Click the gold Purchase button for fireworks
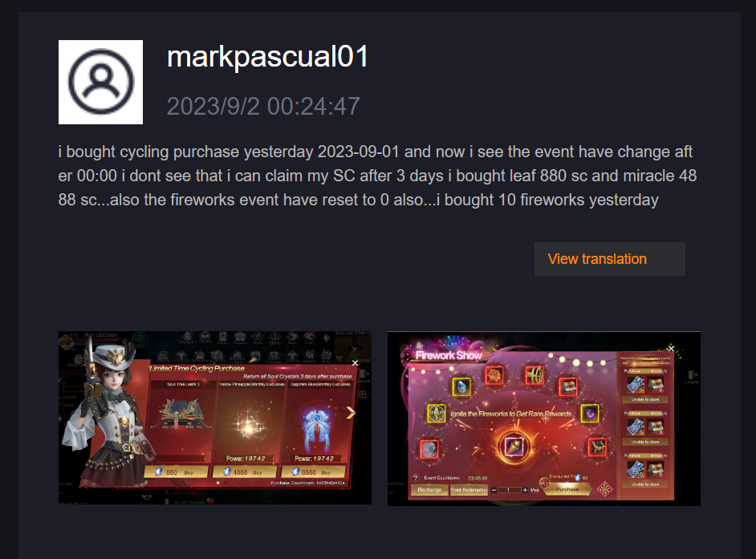Screen dimensions: 756x559 (x=567, y=489)
